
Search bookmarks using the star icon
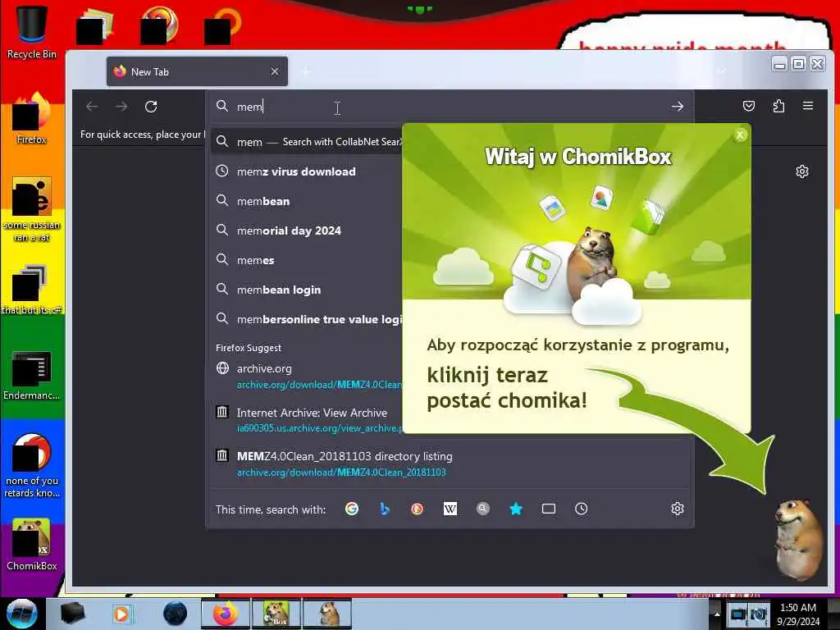(x=516, y=509)
